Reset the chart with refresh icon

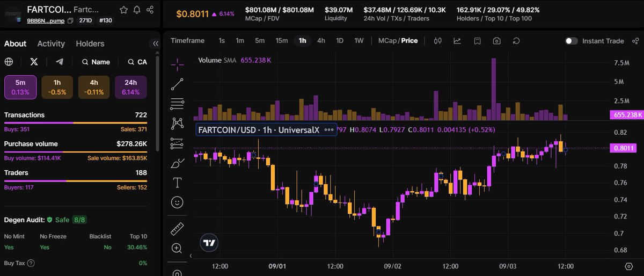pyautogui.click(x=516, y=41)
